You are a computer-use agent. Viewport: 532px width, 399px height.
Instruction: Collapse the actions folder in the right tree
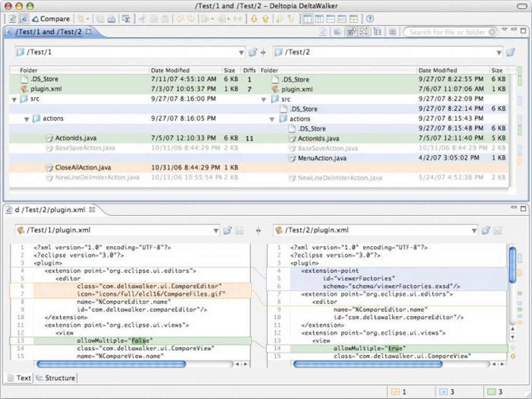(272, 119)
